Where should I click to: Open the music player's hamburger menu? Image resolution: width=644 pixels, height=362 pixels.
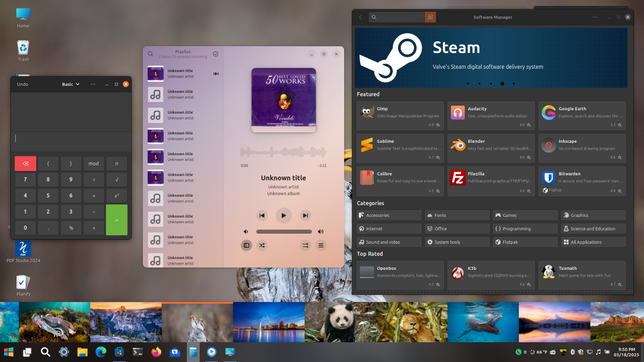point(321,245)
